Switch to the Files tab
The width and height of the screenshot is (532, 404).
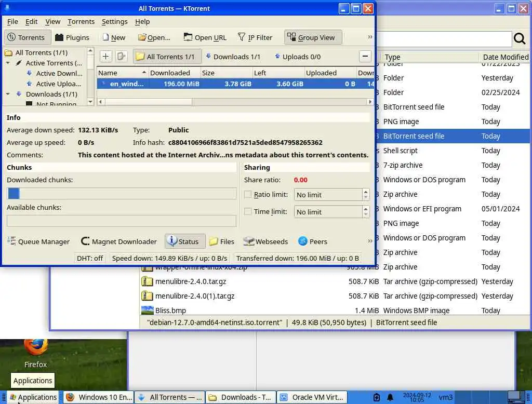coord(222,241)
